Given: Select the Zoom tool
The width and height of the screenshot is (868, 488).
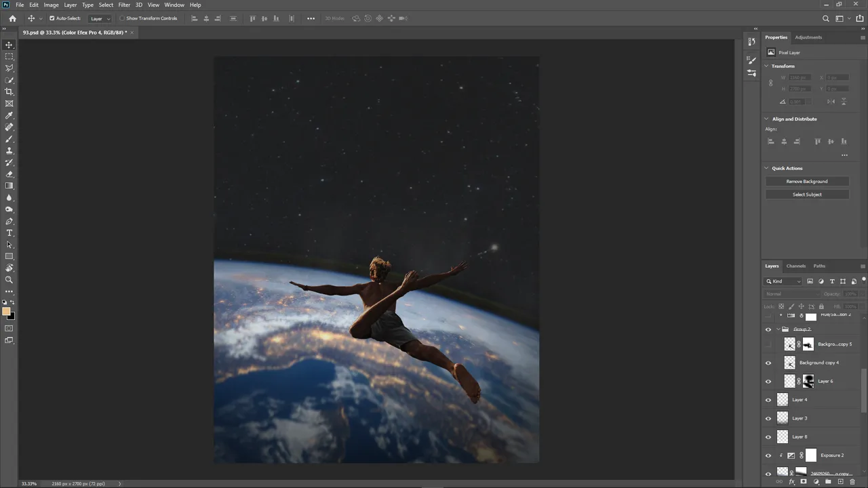Looking at the screenshot, I should tap(9, 279).
